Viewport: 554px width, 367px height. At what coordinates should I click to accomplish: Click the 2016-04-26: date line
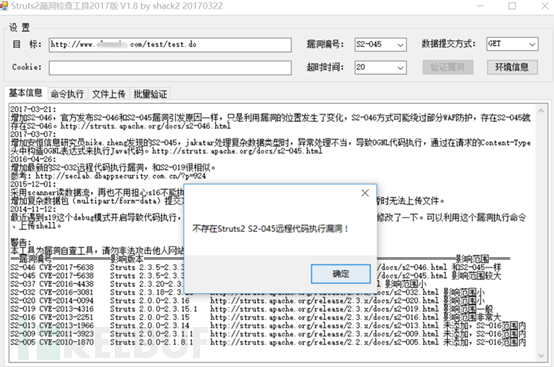click(33, 159)
